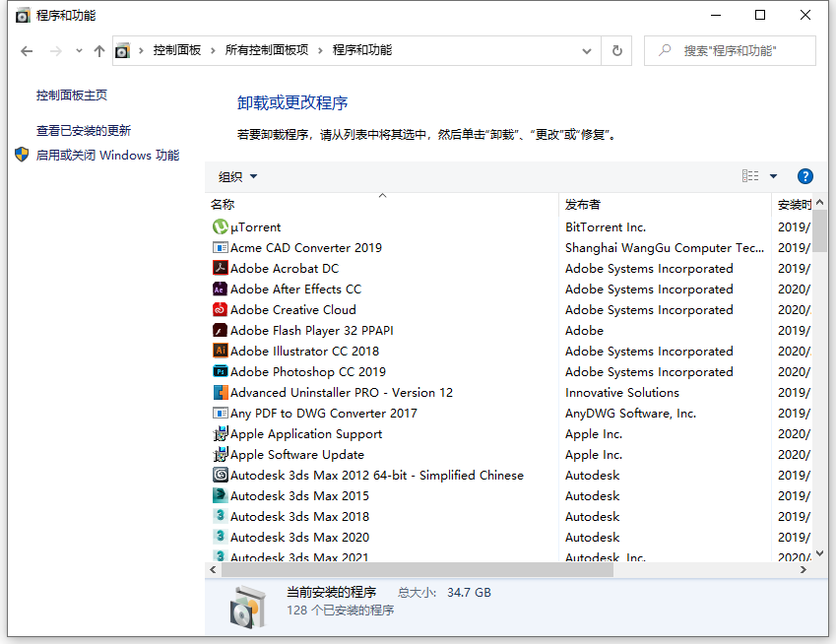Screen dimensions: 836x644
Task: Open the 查看已安装的更新 link
Action: pos(83,131)
